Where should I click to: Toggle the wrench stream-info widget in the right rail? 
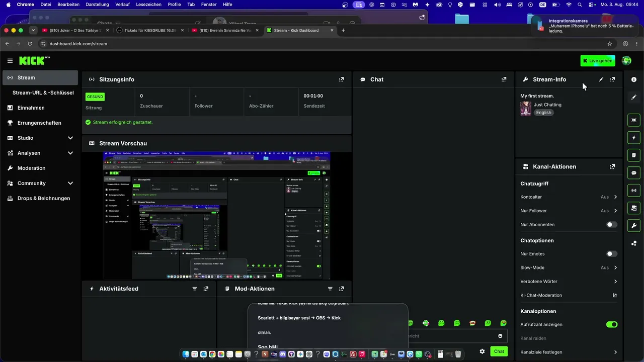(x=634, y=225)
